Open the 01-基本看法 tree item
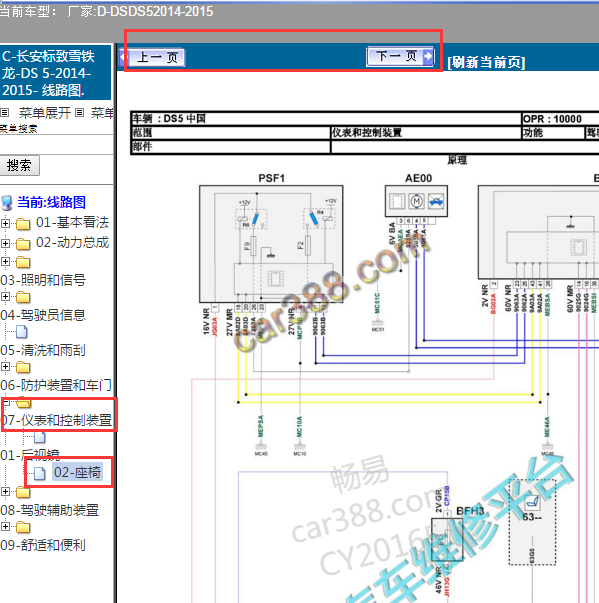This screenshot has width=599, height=603. coord(72,222)
